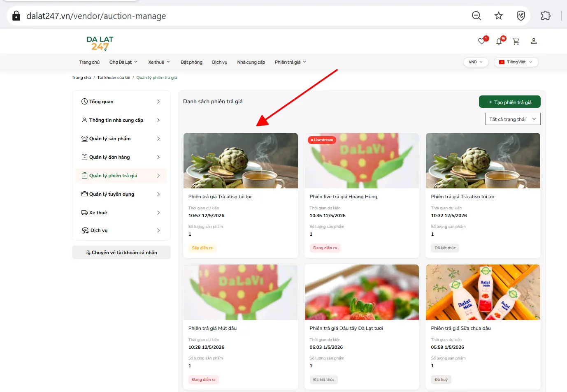Image resolution: width=567 pixels, height=392 pixels.
Task: Open the Sữa chua dâu auction thumbnail
Action: coord(483,292)
